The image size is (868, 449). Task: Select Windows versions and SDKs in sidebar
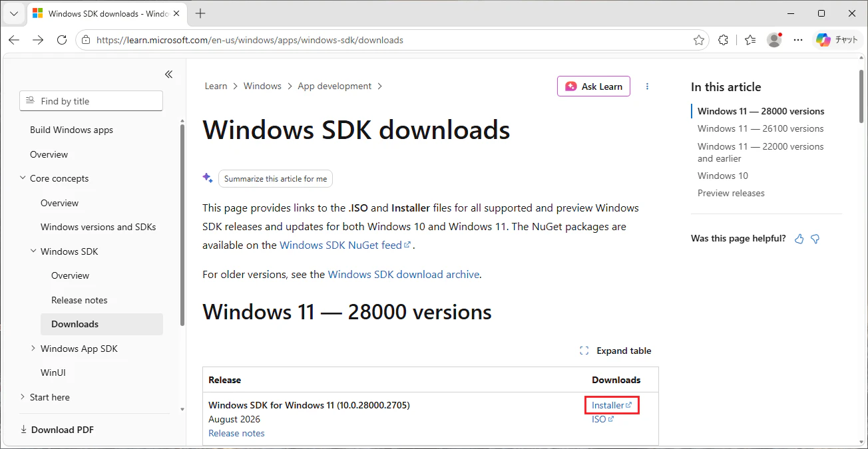[x=99, y=227]
